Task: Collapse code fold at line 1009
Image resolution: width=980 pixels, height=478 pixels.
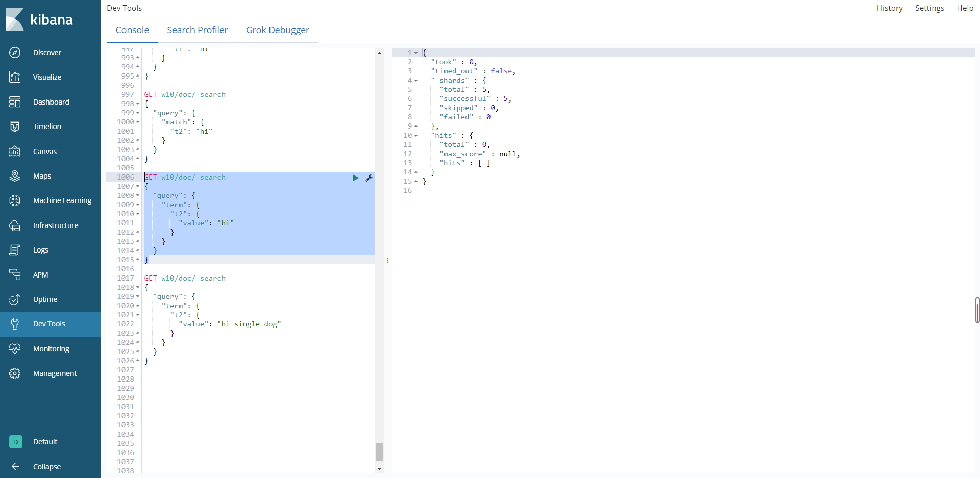Action: pos(138,205)
